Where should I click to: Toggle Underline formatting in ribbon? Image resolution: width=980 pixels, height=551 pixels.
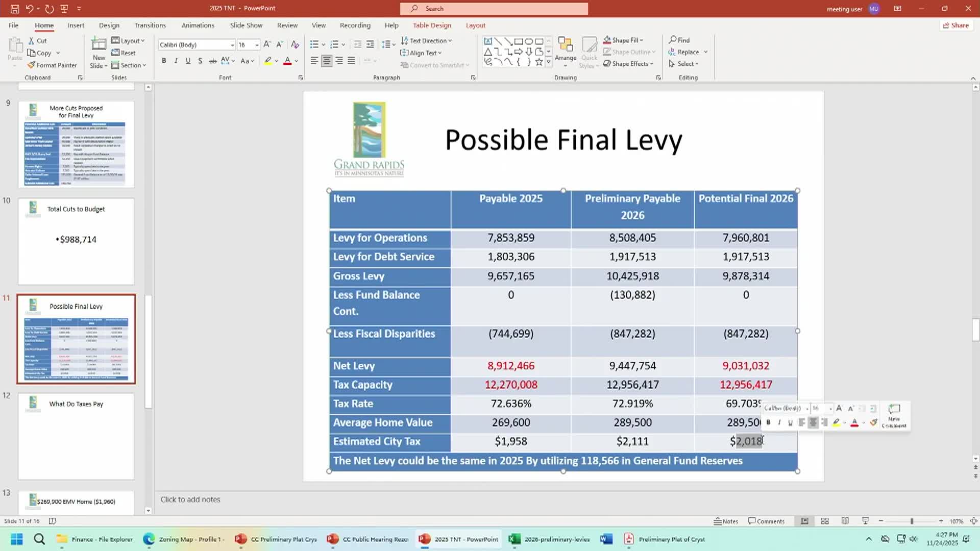point(188,61)
